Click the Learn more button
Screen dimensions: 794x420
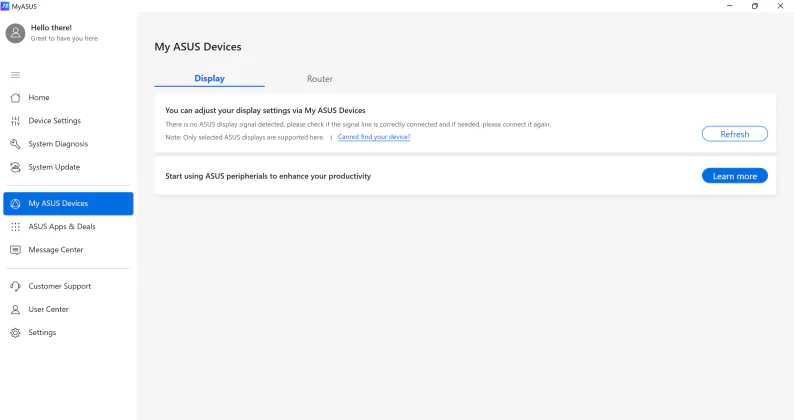click(x=735, y=176)
